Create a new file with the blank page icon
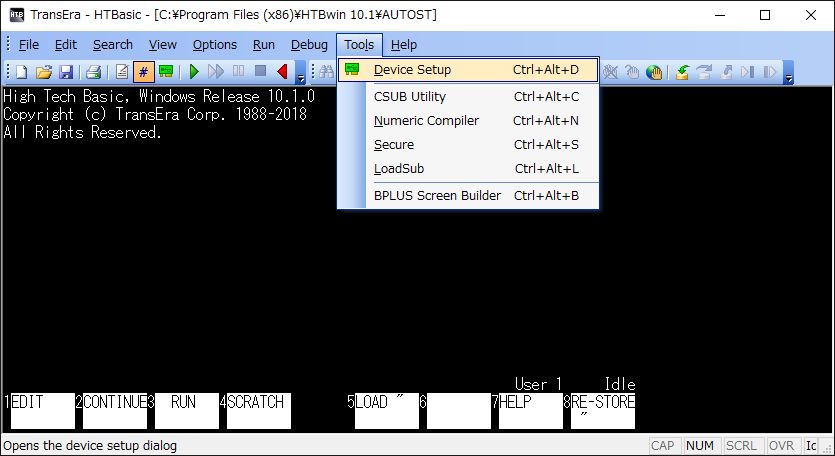835x456 pixels. pyautogui.click(x=21, y=71)
